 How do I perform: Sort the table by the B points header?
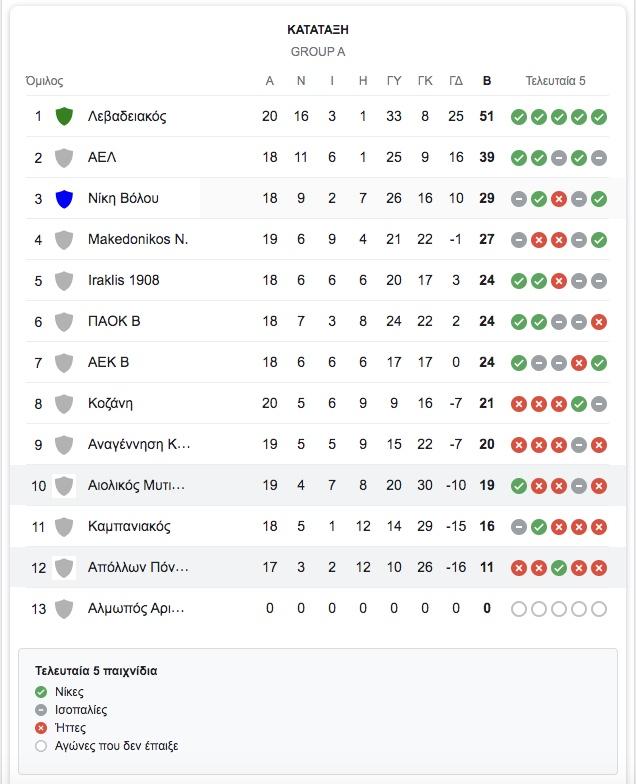(486, 81)
